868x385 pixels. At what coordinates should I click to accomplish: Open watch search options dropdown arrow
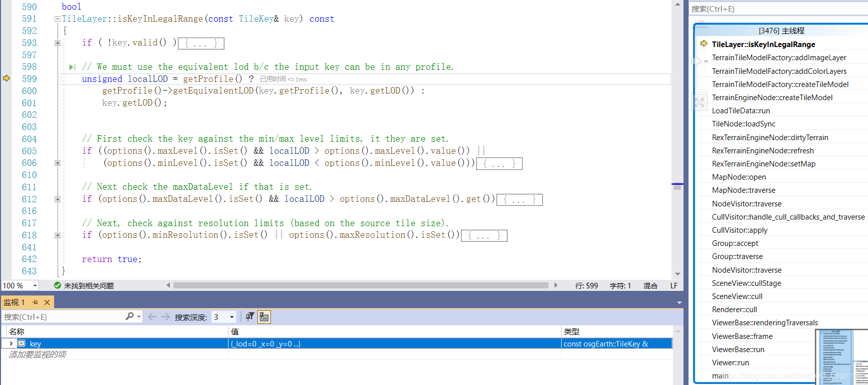tap(139, 317)
